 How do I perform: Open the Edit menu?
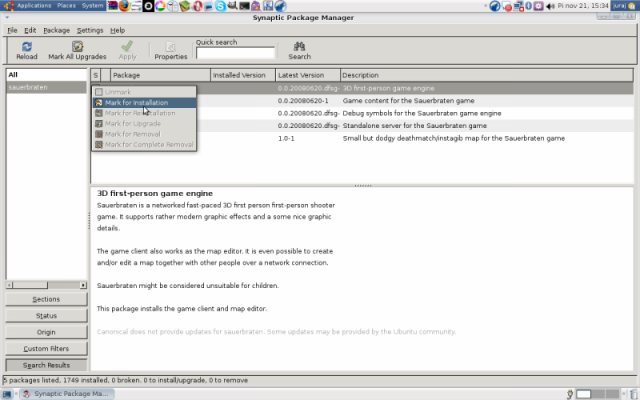click(x=30, y=30)
